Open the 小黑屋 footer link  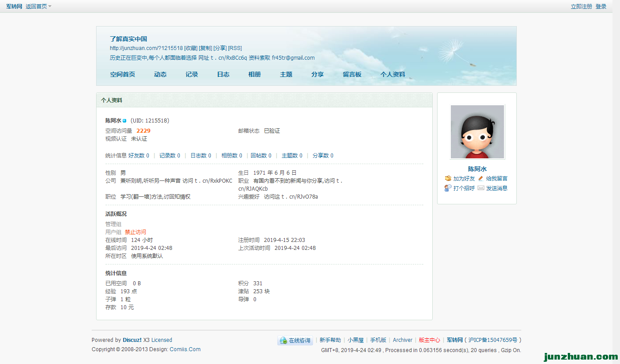pyautogui.click(x=356, y=340)
